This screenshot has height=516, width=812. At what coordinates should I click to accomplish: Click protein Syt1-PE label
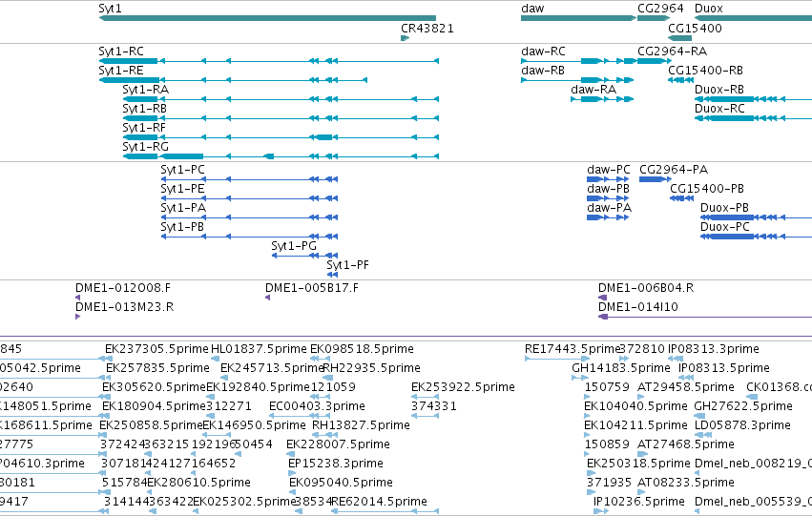182,189
